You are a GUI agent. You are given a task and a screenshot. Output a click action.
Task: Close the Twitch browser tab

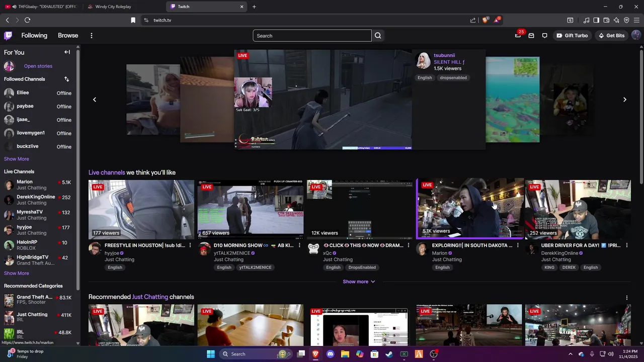tap(242, 7)
